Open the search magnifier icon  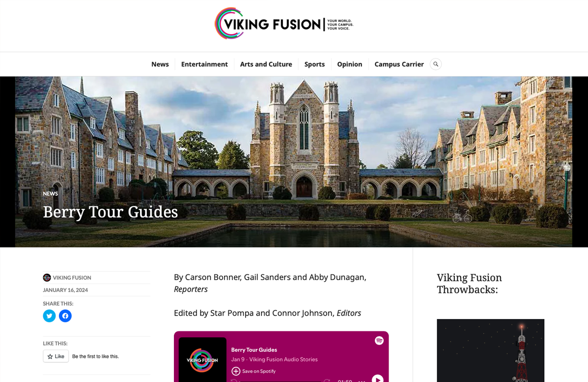point(435,64)
